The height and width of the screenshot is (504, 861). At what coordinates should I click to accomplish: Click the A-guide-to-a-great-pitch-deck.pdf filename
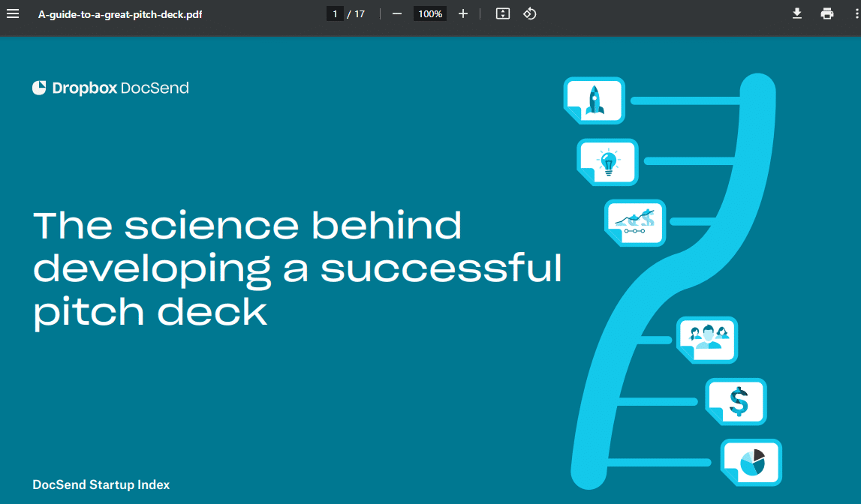(119, 13)
